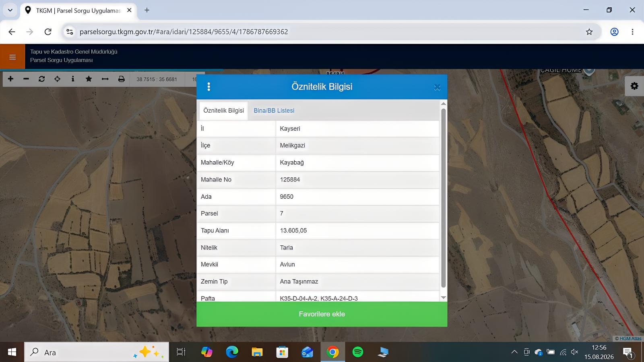Screen dimensions: 644x362
Task: Select the Kayseri value cell
Action: (x=357, y=129)
